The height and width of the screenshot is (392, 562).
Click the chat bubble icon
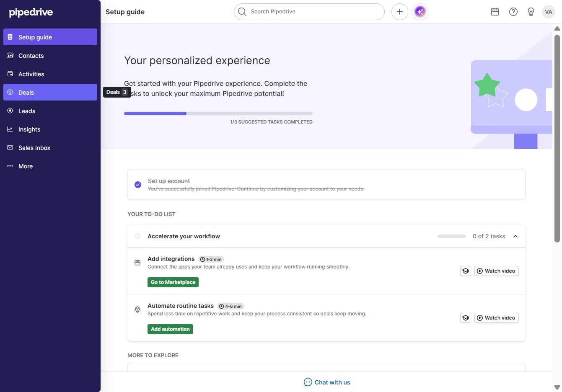[x=308, y=382]
